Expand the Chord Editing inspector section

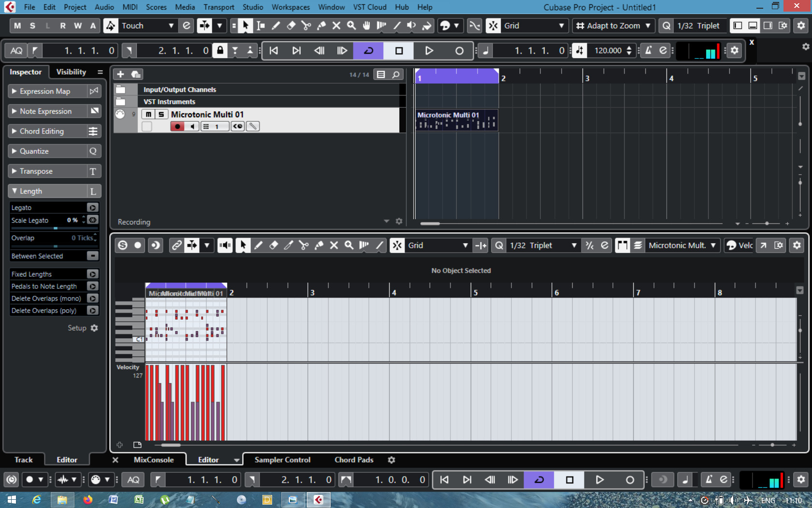(47, 131)
